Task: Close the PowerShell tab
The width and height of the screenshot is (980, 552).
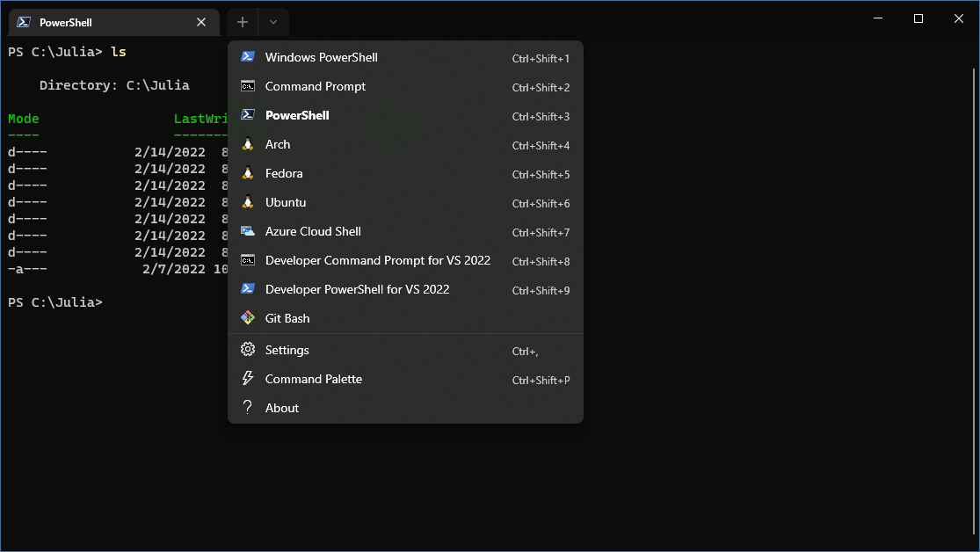Action: 201,21
